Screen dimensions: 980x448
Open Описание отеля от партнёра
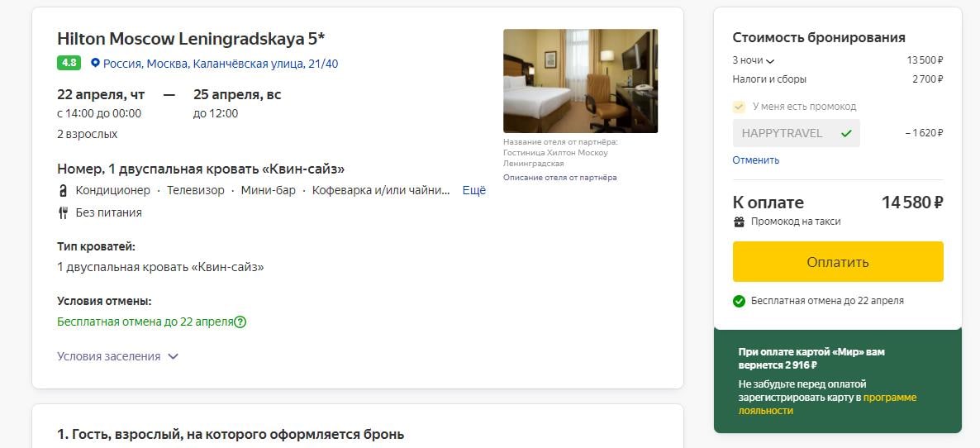[559, 178]
